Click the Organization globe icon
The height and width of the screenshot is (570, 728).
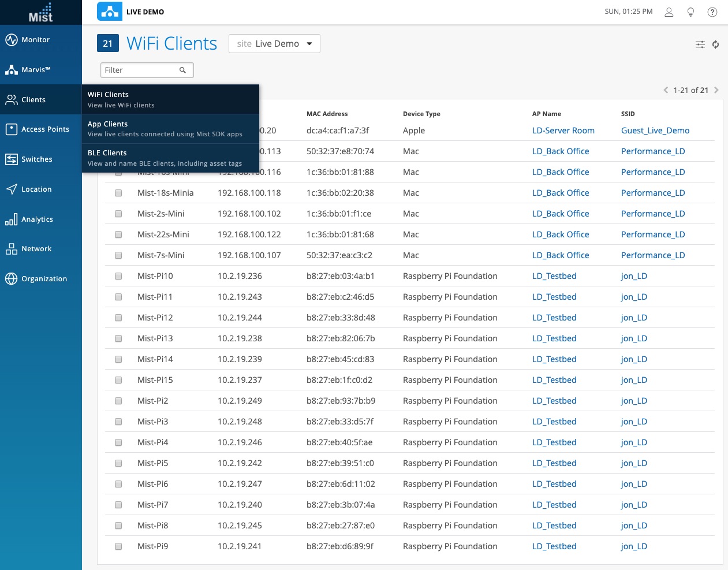click(x=12, y=279)
